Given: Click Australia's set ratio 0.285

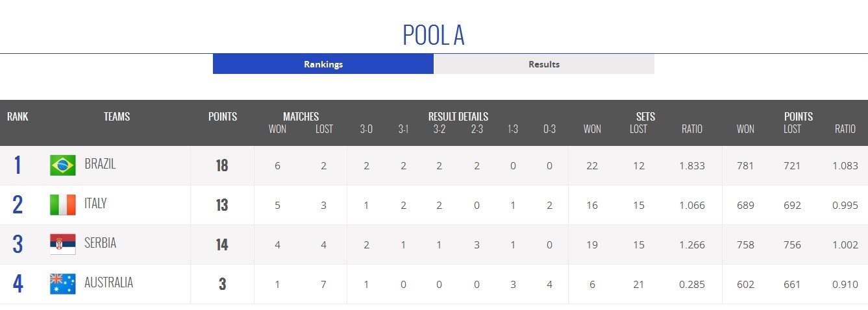Looking at the screenshot, I should [691, 284].
